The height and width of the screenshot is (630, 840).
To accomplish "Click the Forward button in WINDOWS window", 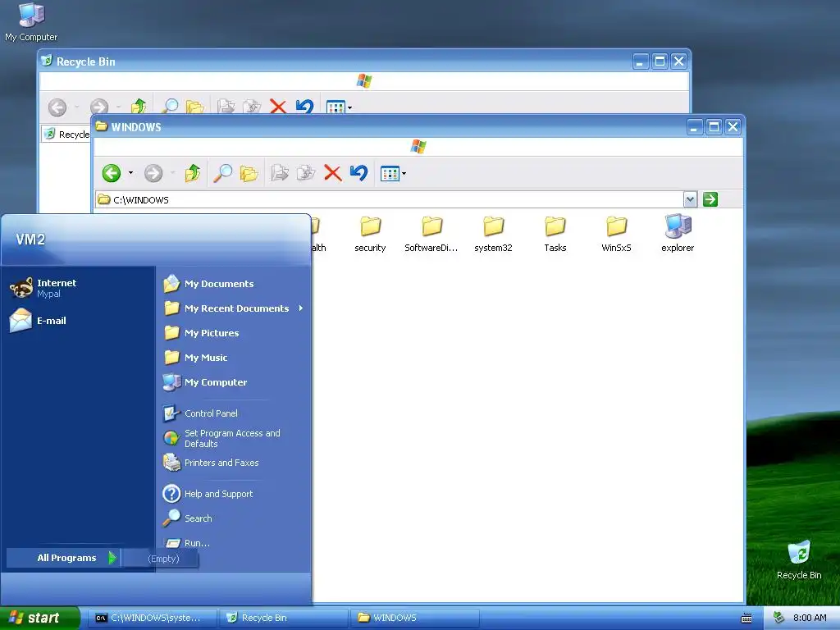I will pos(153,173).
